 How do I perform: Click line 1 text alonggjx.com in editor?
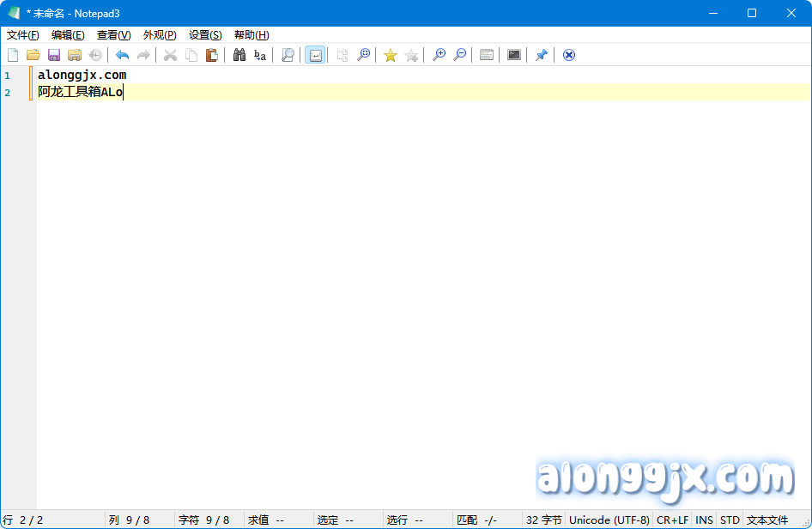point(82,76)
